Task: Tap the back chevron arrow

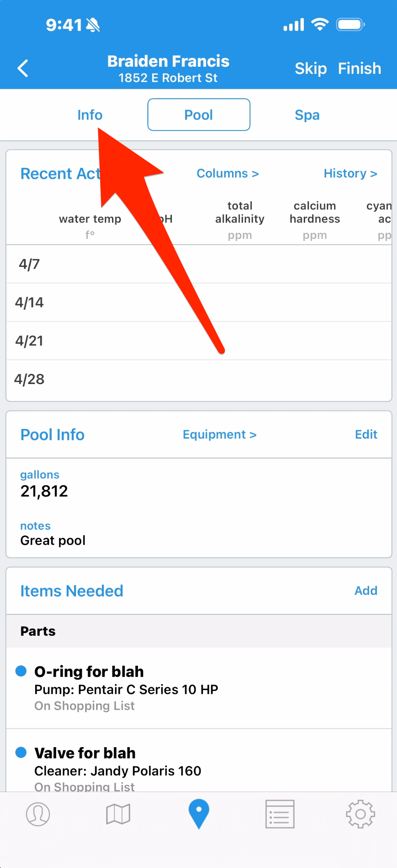Action: tap(23, 68)
